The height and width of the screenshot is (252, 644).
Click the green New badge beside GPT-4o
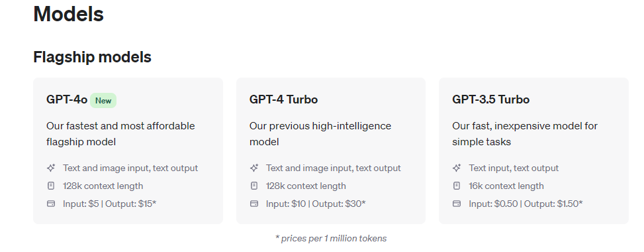pos(103,101)
